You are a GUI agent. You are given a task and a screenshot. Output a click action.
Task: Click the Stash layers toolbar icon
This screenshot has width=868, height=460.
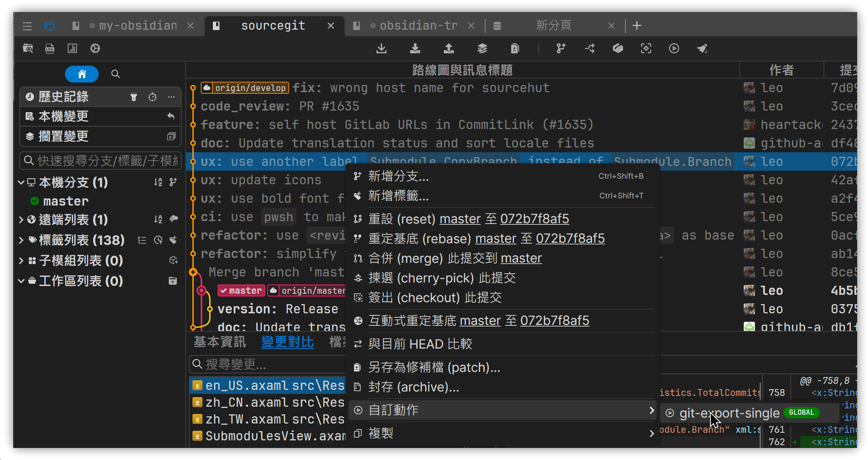482,48
